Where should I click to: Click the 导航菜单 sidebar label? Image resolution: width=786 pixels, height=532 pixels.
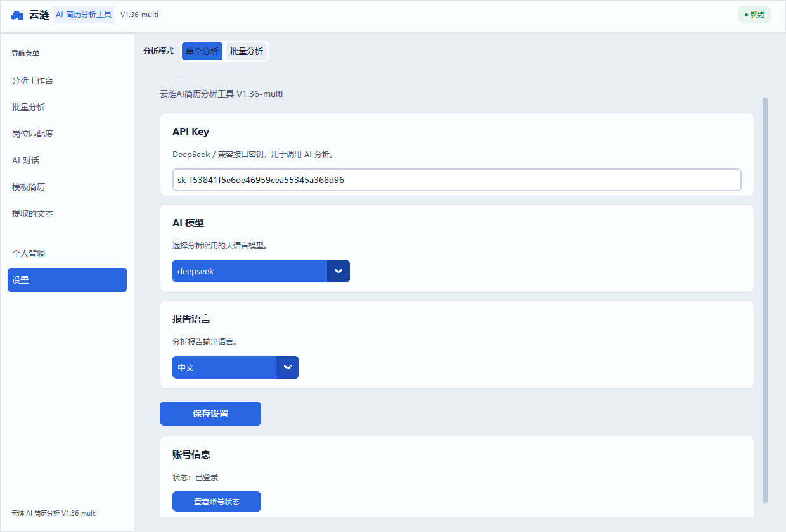[25, 53]
